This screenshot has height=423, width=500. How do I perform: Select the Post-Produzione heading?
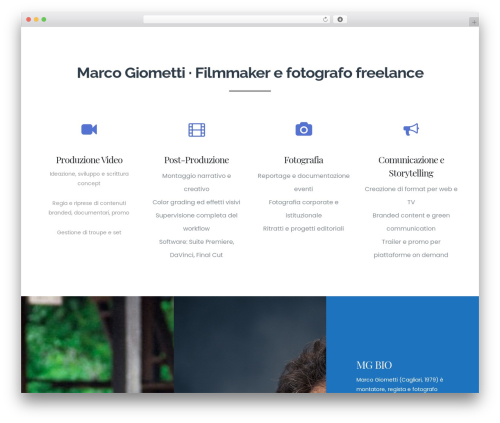197,160
